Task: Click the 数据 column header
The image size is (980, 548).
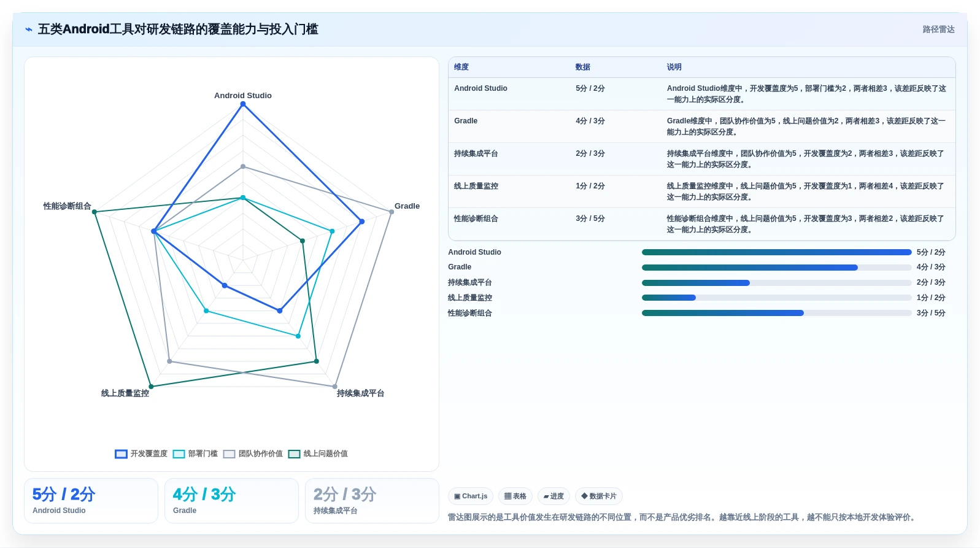Action: (x=583, y=67)
